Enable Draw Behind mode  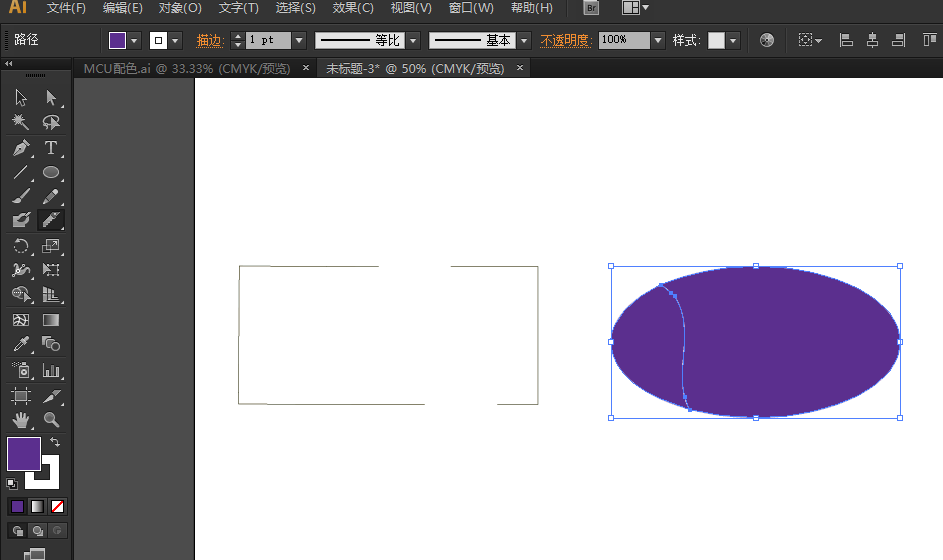[37, 531]
